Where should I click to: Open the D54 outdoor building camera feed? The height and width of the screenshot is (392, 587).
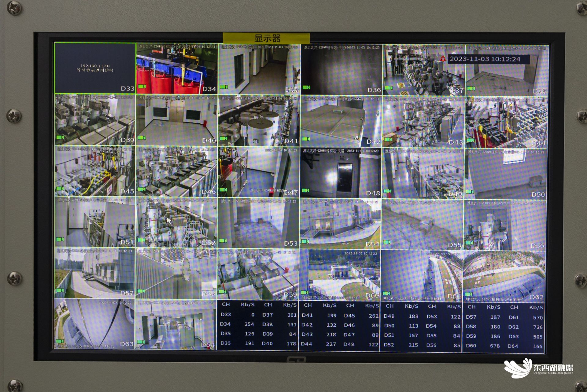(340, 223)
